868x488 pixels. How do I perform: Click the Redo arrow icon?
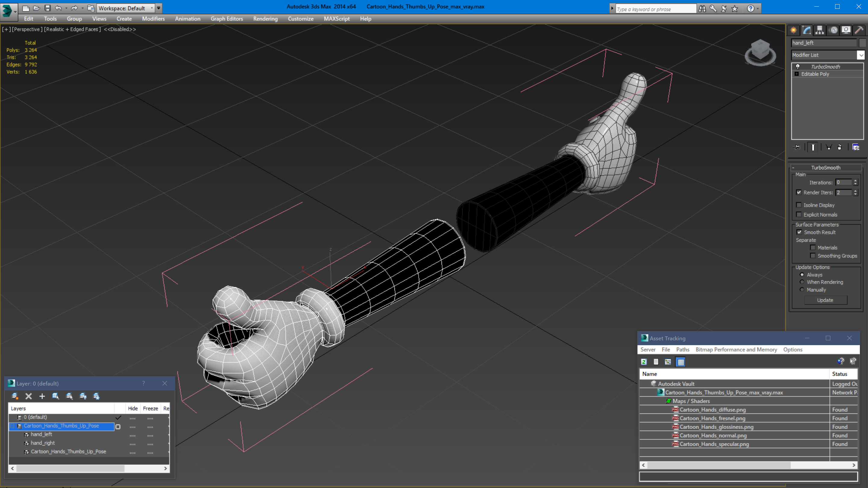tap(74, 8)
